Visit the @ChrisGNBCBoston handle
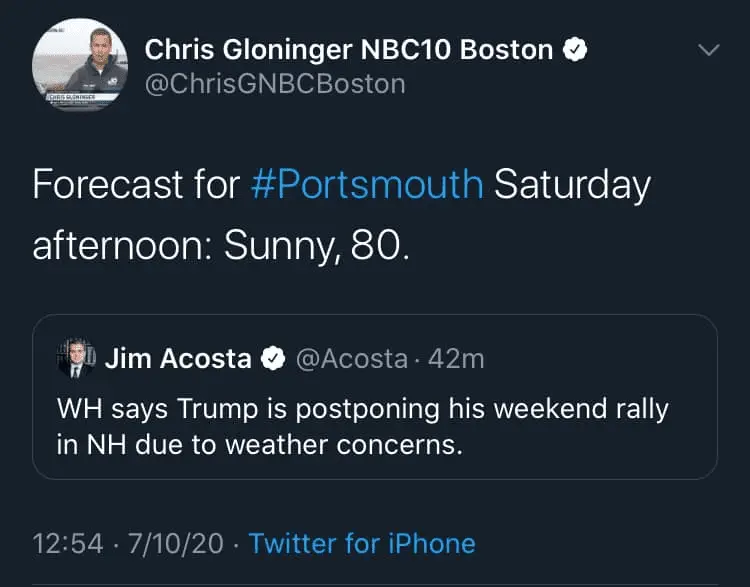This screenshot has width=750, height=587. (x=275, y=83)
